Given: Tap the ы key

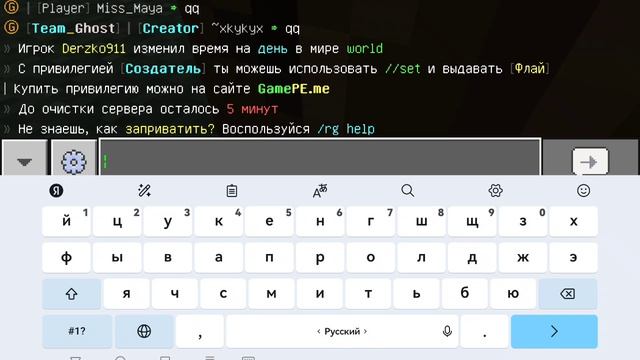Looking at the screenshot, I should click(x=117, y=258).
